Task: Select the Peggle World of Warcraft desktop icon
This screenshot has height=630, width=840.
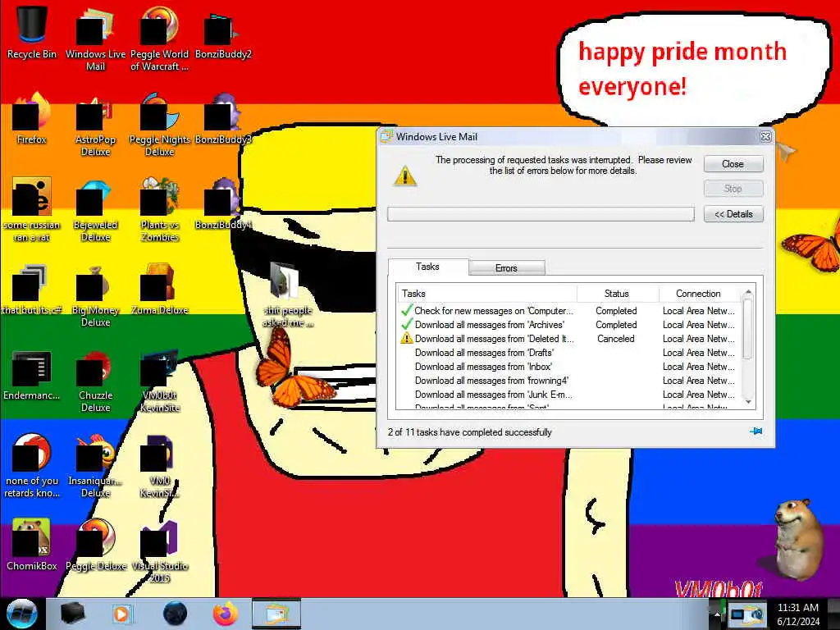Action: (x=160, y=38)
